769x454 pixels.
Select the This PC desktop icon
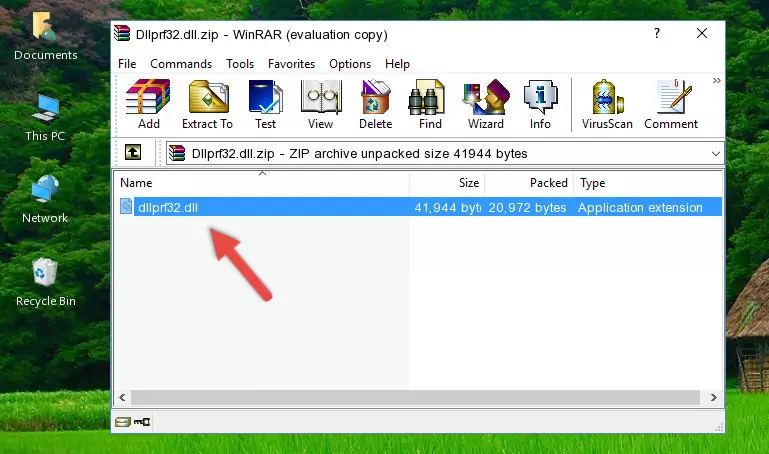45,119
